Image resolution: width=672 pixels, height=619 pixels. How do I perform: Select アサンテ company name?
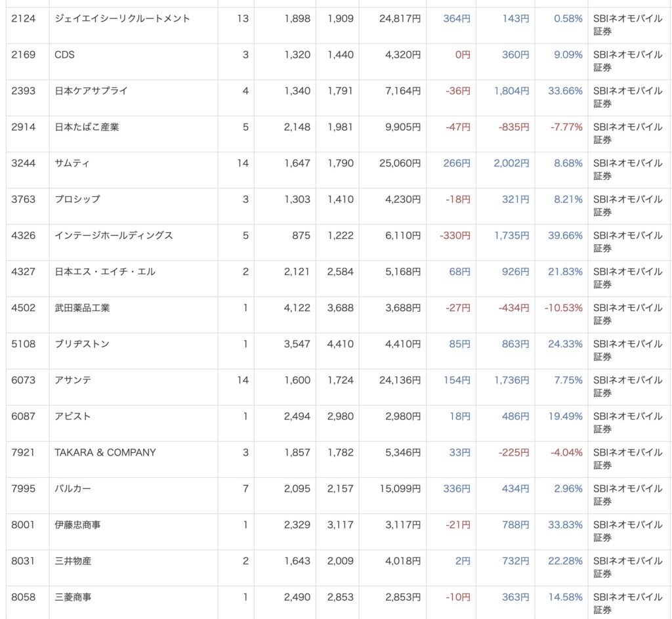tap(72, 380)
